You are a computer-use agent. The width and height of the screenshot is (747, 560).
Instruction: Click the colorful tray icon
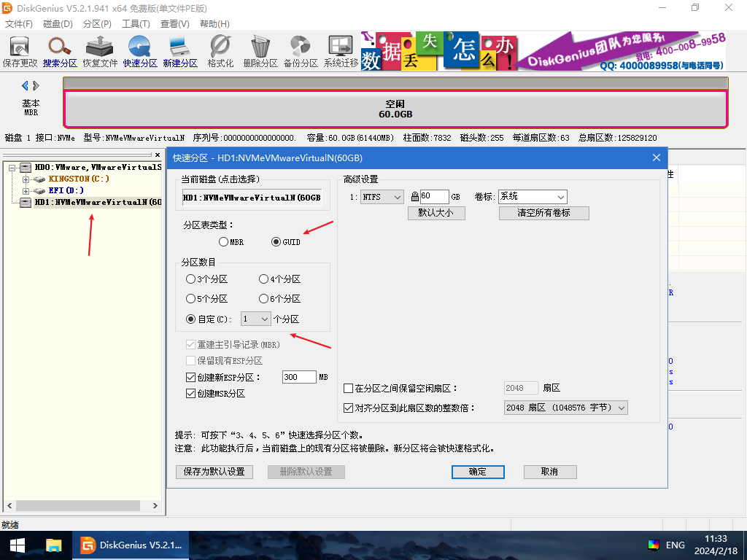click(654, 545)
